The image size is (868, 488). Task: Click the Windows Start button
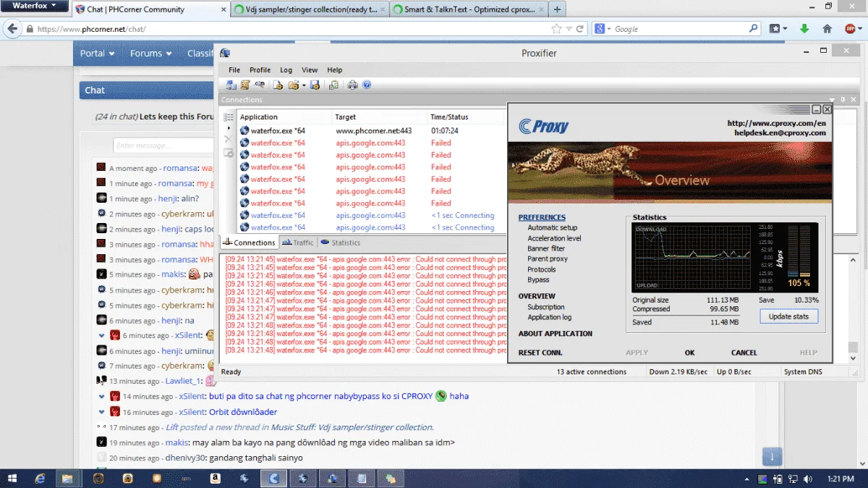point(13,478)
